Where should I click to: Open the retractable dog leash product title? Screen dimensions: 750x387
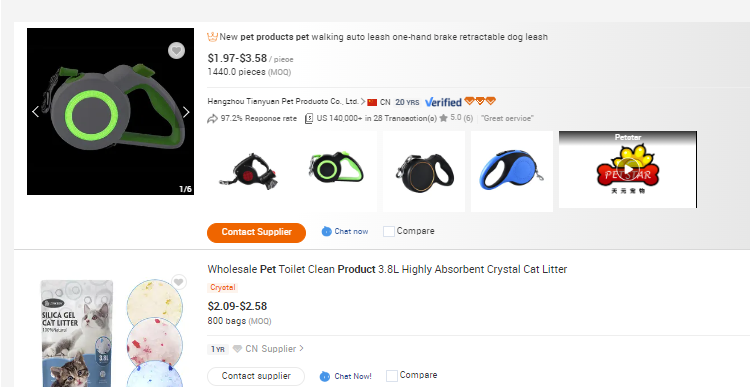coord(384,37)
